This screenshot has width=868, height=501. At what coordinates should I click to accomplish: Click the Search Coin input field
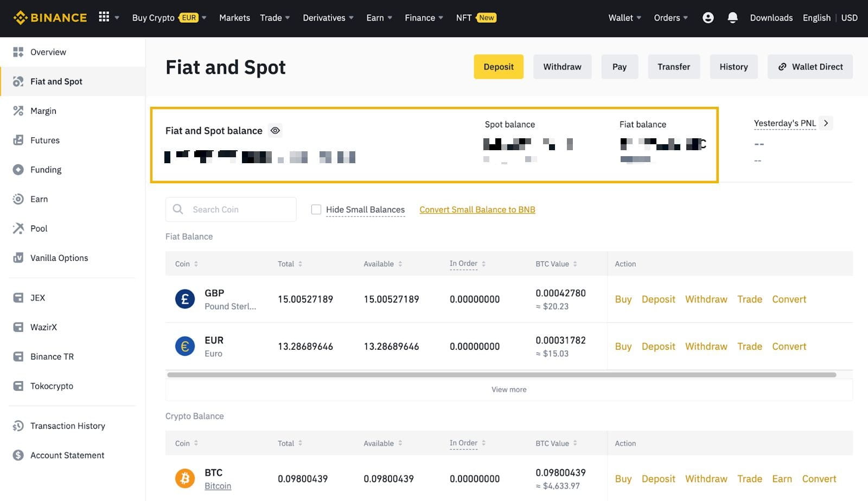pos(239,210)
